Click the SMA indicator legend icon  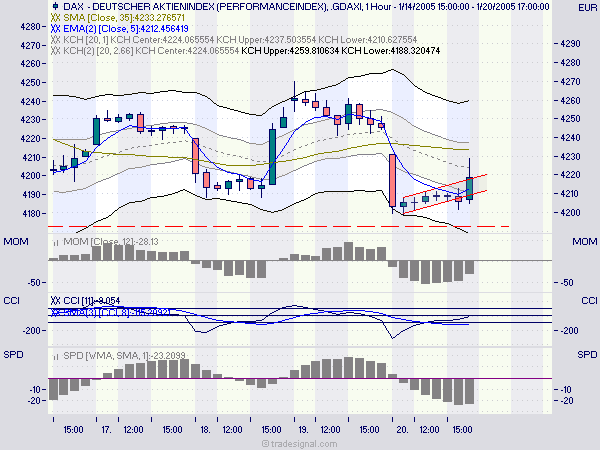pyautogui.click(x=55, y=18)
